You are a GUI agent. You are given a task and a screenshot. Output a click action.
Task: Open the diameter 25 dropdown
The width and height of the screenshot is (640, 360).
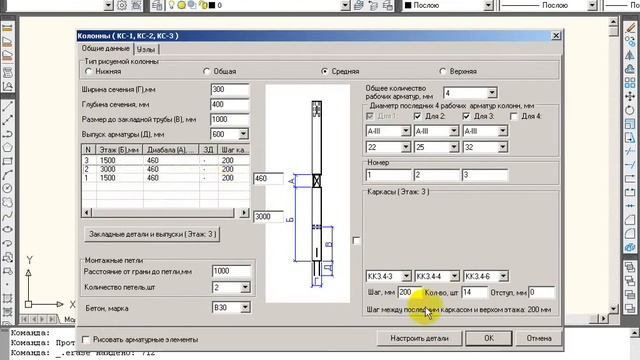pos(453,147)
